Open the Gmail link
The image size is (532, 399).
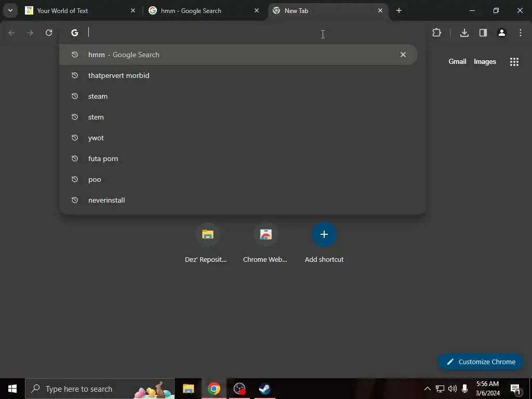click(457, 61)
